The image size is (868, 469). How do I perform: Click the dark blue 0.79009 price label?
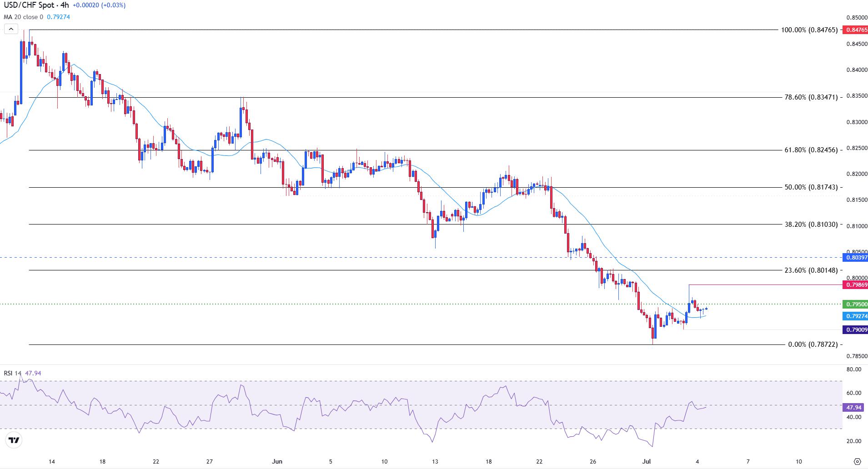[x=855, y=329]
